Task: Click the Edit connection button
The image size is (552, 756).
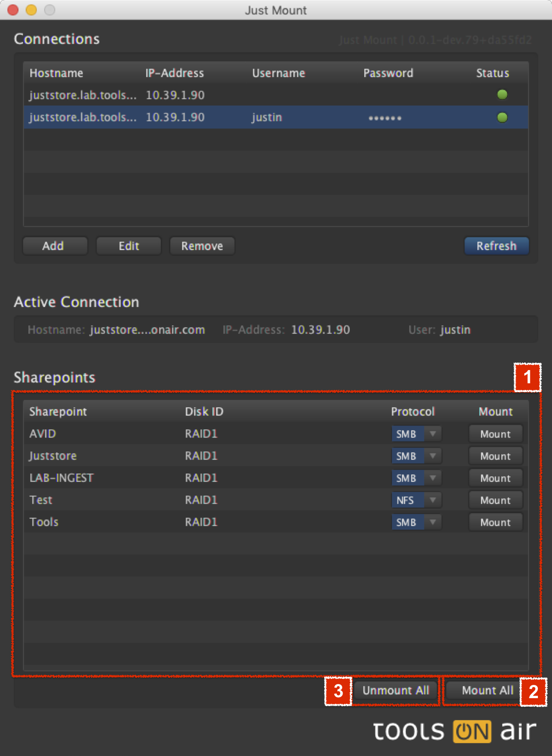Action: point(129,246)
